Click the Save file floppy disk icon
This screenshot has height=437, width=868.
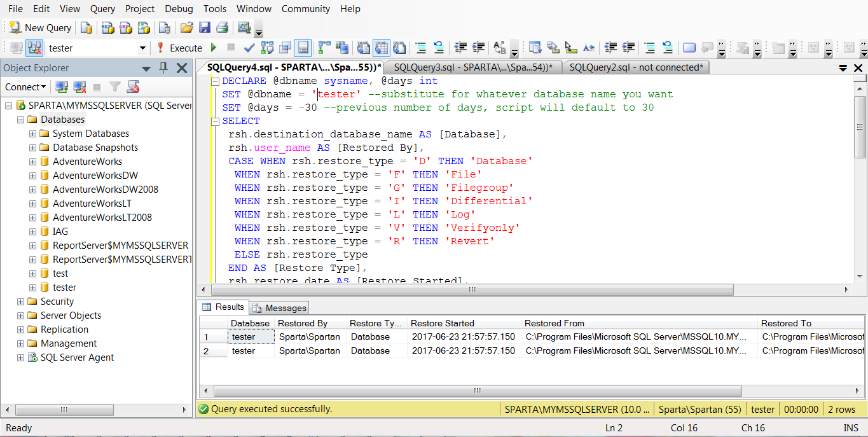(205, 27)
